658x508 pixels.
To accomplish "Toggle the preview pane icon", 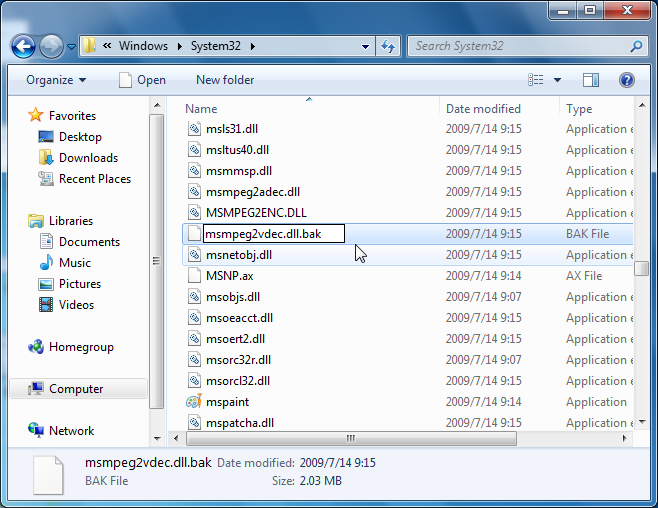I will [x=591, y=80].
